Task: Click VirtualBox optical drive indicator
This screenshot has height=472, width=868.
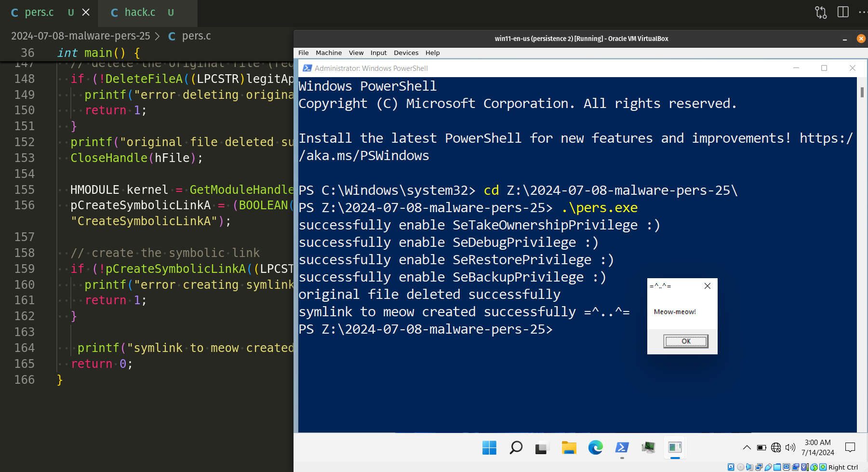Action: 740,467
